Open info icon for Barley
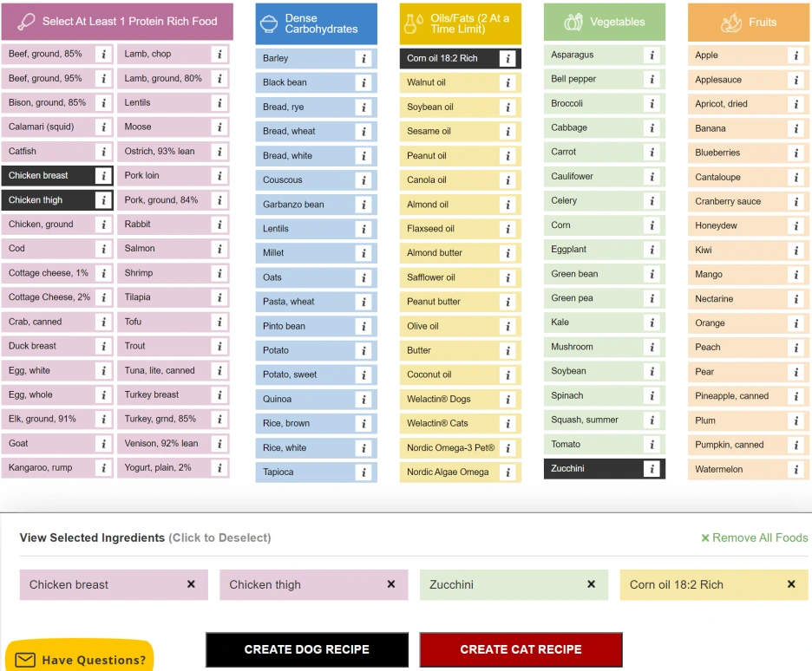The height and width of the screenshot is (671, 812). click(363, 58)
